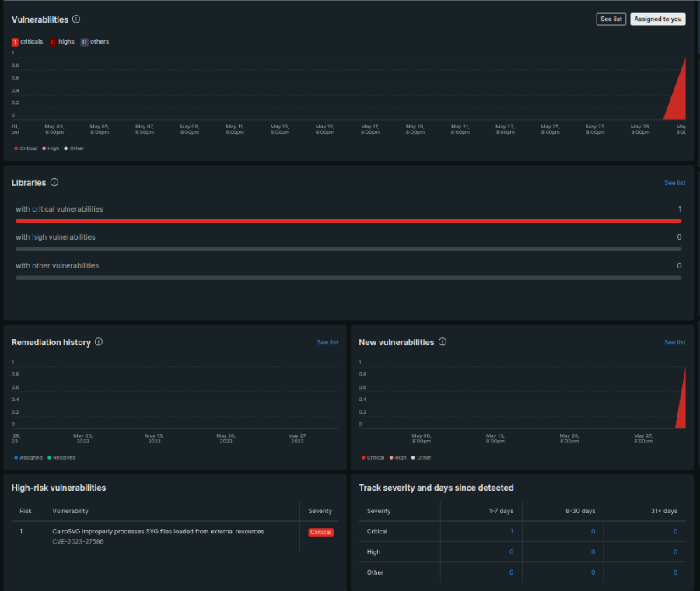Open Other 31+ days count
700x591 pixels.
(x=675, y=572)
